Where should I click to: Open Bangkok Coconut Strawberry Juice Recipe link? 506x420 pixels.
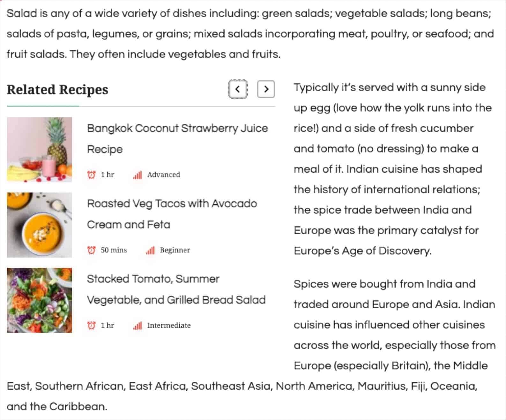(x=177, y=139)
